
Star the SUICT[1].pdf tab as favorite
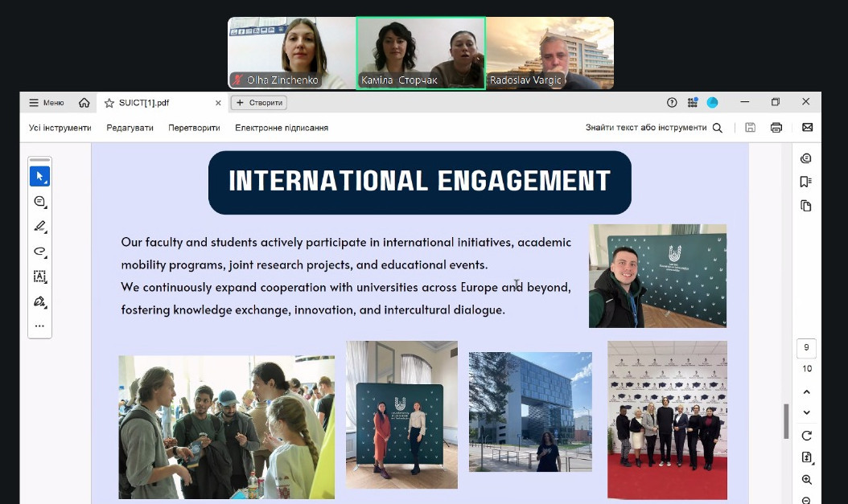point(109,103)
